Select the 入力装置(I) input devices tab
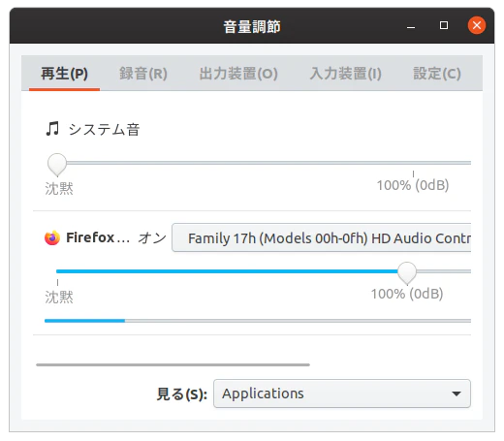The width and height of the screenshot is (504, 441). point(345,74)
